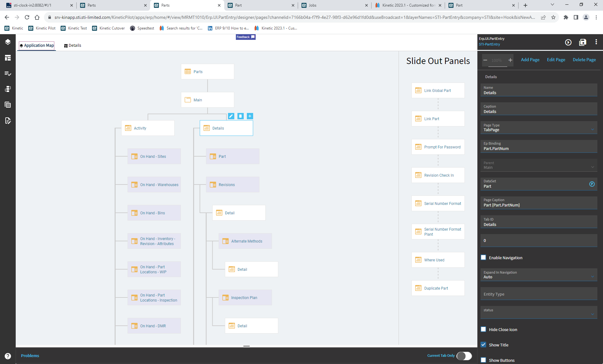Open the data views icon in sidebar
Screen dimensions: 603x364
(x=8, y=89)
